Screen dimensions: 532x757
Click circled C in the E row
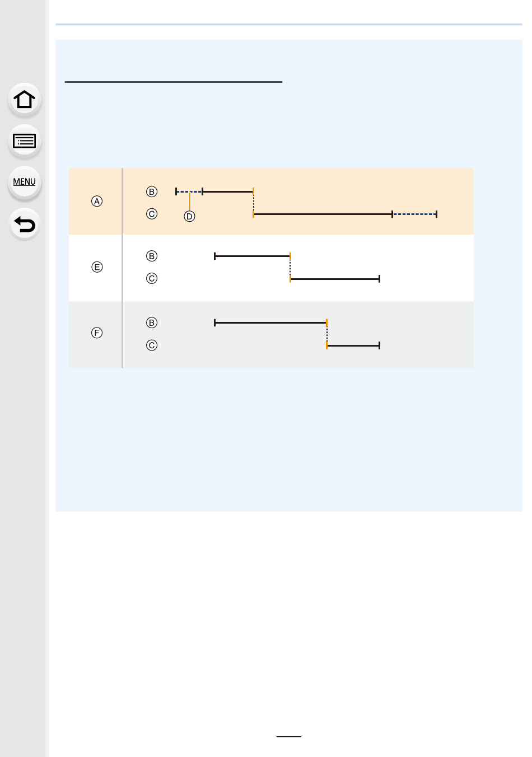[152, 278]
